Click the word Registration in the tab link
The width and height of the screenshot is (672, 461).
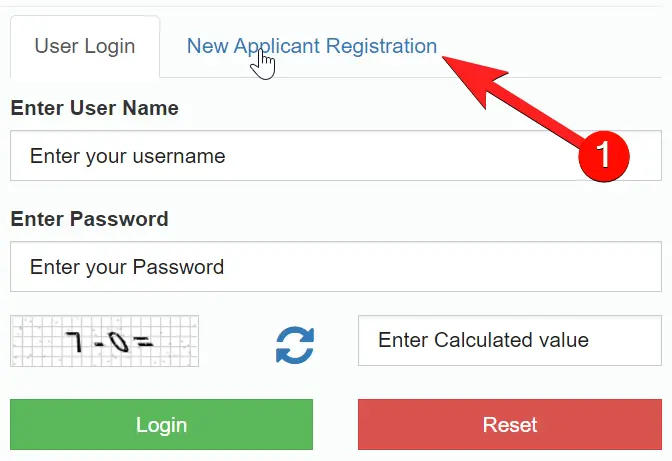[381, 46]
